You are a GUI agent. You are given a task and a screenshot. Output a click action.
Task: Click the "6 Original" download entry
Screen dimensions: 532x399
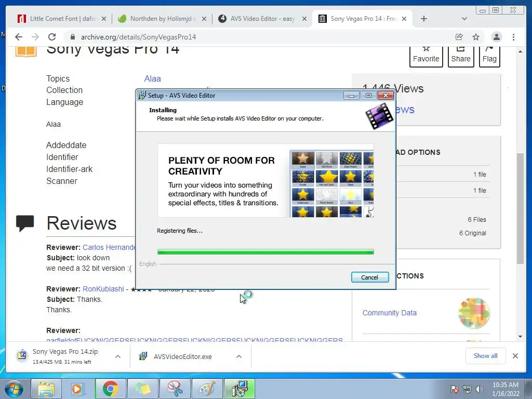(473, 233)
